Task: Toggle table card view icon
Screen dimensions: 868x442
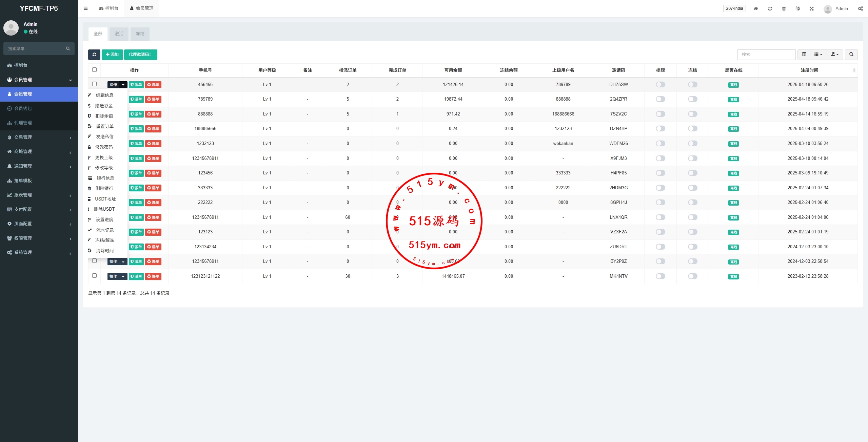Action: pos(804,55)
